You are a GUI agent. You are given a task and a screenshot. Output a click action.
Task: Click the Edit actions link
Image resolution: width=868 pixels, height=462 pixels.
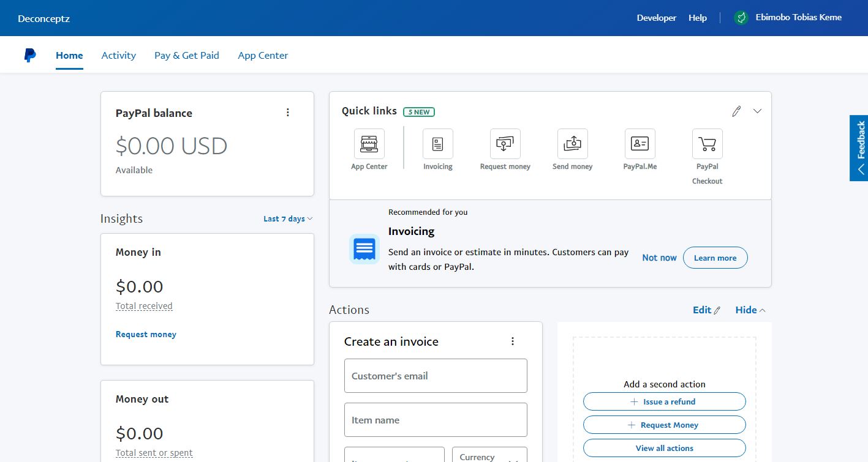[707, 310]
